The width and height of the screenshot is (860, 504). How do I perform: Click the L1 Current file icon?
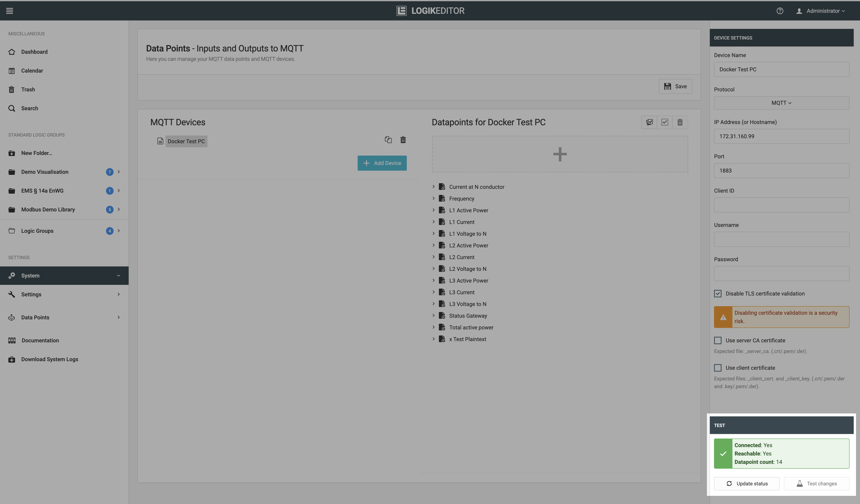(x=442, y=222)
